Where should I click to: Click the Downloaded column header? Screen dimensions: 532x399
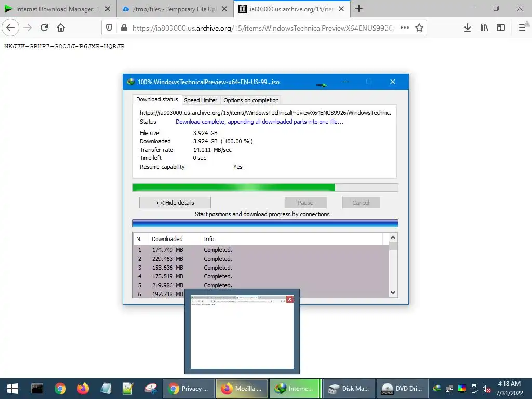[x=175, y=239]
